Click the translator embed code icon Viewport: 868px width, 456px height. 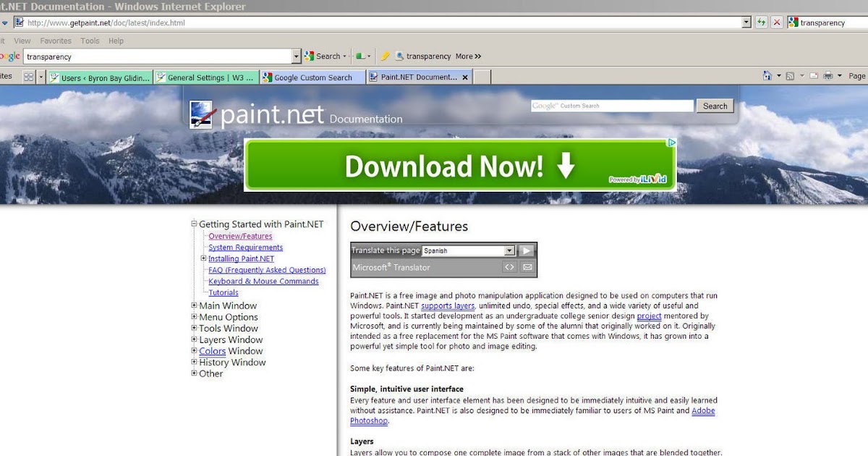509,267
